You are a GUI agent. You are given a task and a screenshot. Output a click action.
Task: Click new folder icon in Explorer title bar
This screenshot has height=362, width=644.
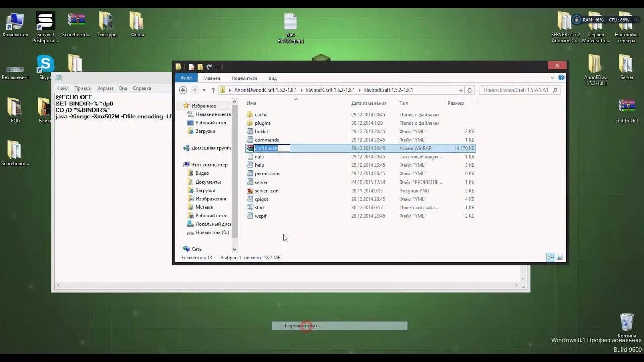coord(200,67)
